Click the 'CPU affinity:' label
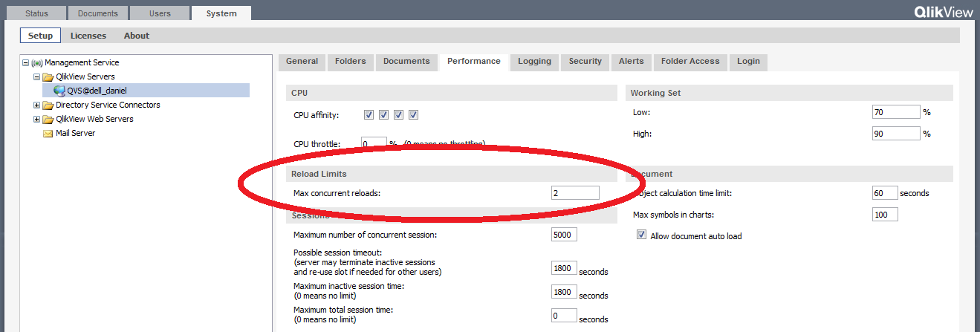The width and height of the screenshot is (980, 332). pos(317,115)
